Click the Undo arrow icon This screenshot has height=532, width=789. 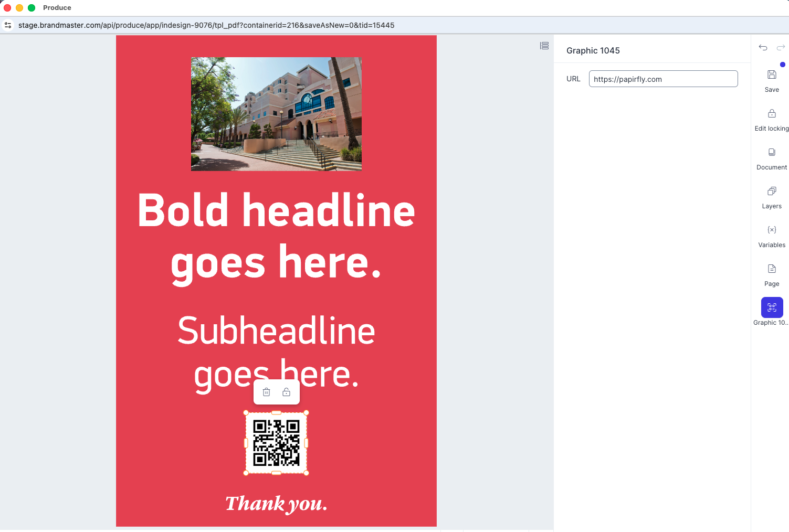[x=763, y=47]
